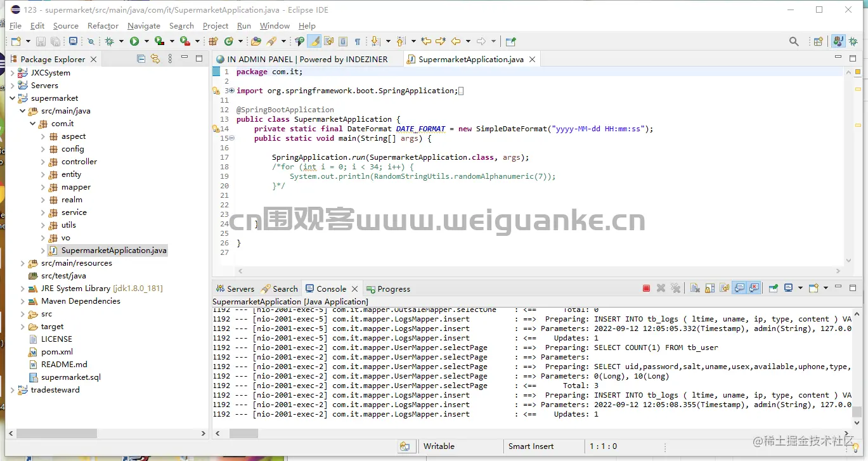
Task: Go back with the yellow left arrow
Action: pos(456,41)
